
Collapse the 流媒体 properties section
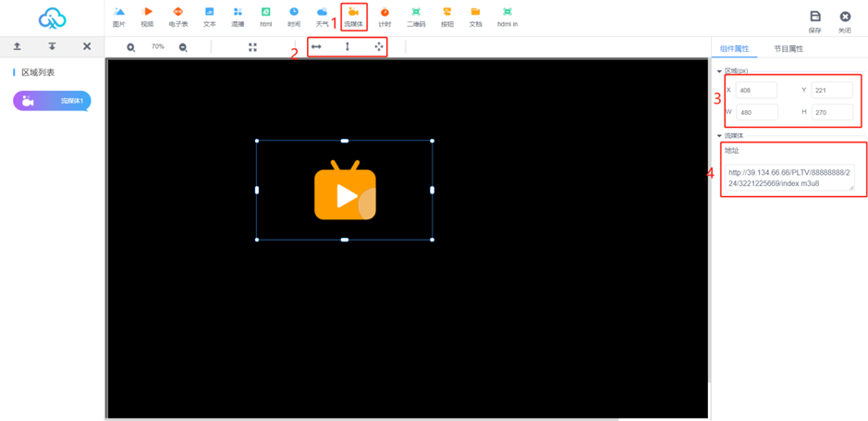720,136
